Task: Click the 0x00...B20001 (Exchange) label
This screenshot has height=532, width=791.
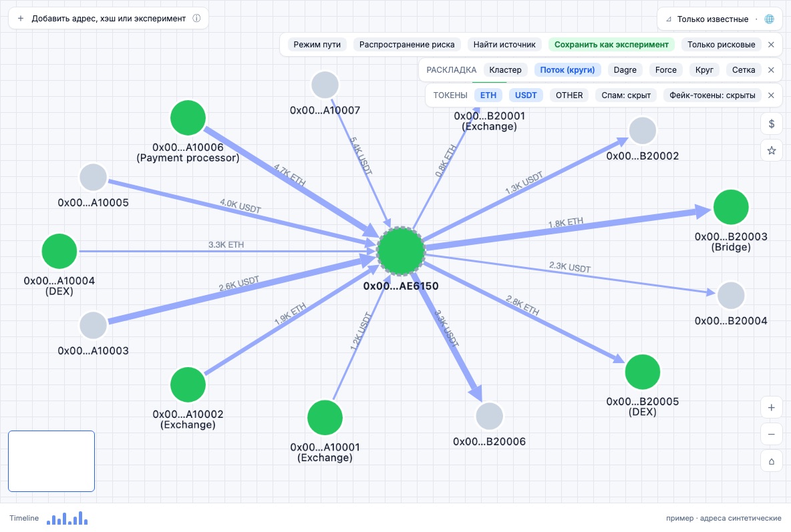Action: pos(489,121)
